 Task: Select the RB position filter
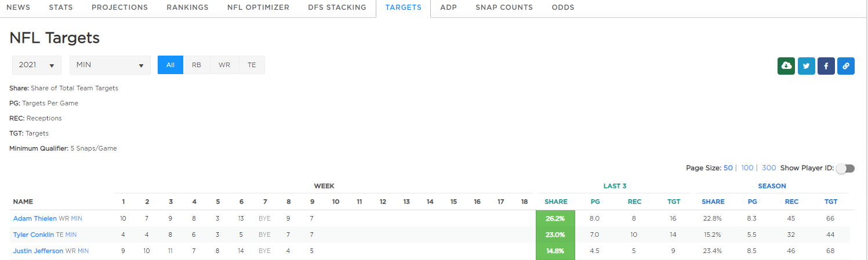(x=197, y=65)
